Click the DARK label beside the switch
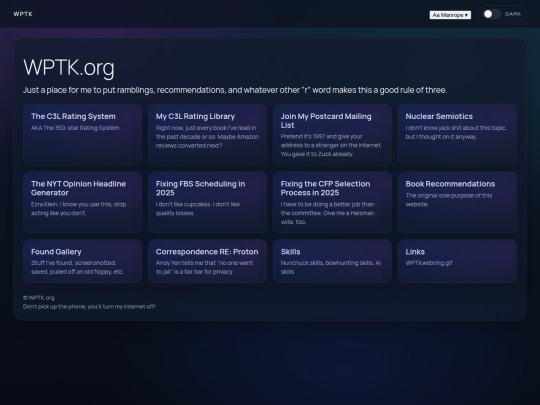 pos(513,14)
